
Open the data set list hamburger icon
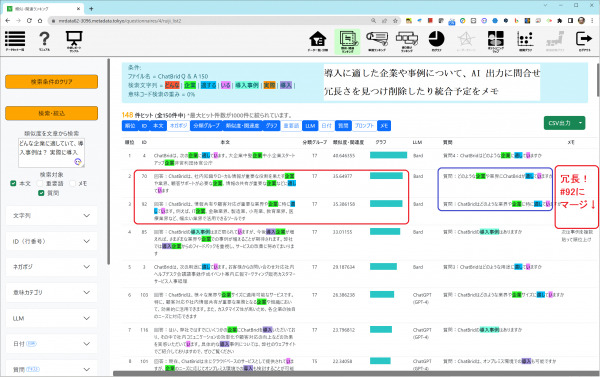tap(15, 41)
